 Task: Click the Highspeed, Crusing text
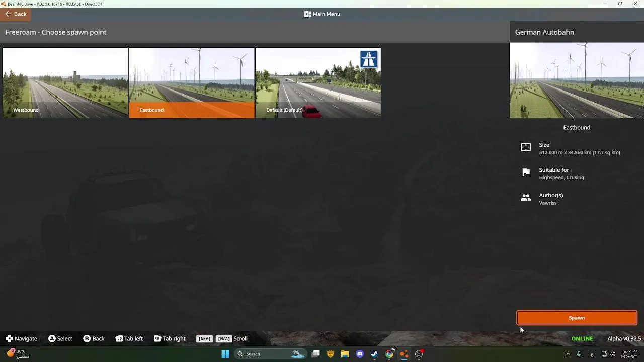[x=561, y=178]
